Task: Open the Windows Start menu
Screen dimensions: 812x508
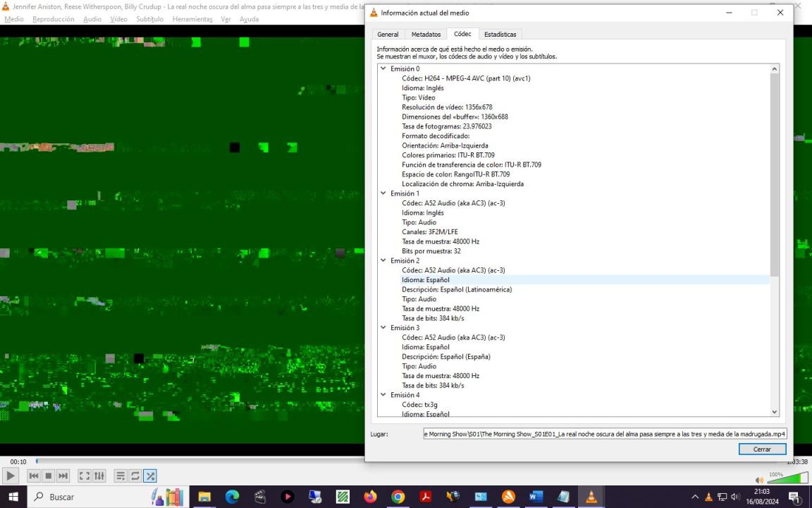Action: 13,497
